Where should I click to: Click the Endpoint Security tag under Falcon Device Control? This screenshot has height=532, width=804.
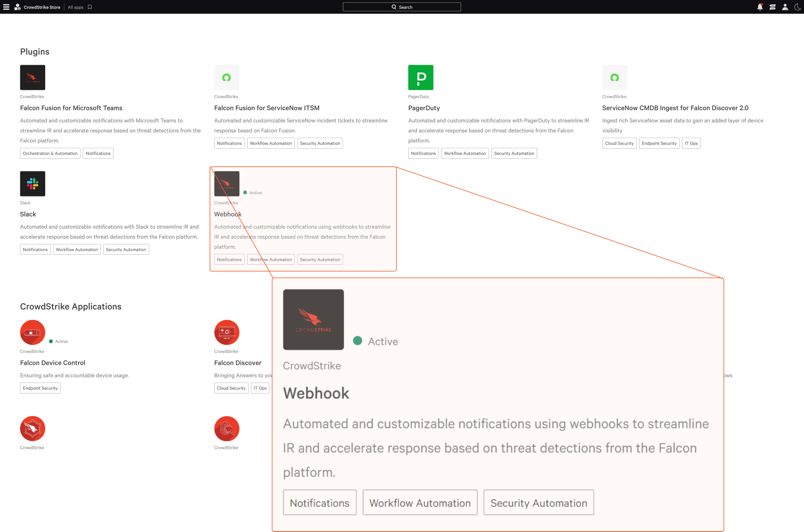40,388
